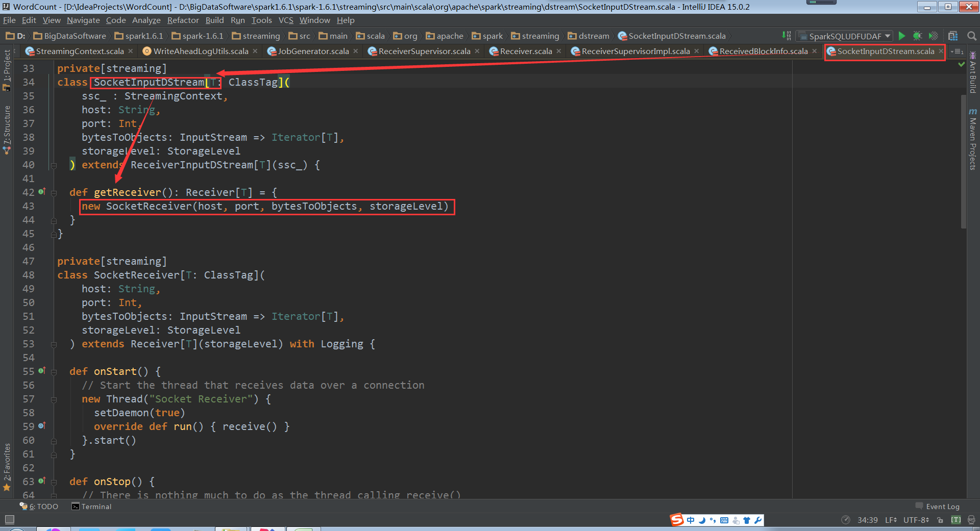This screenshot has height=531, width=980.
Task: Collapse code block at line 40
Action: coord(54,165)
